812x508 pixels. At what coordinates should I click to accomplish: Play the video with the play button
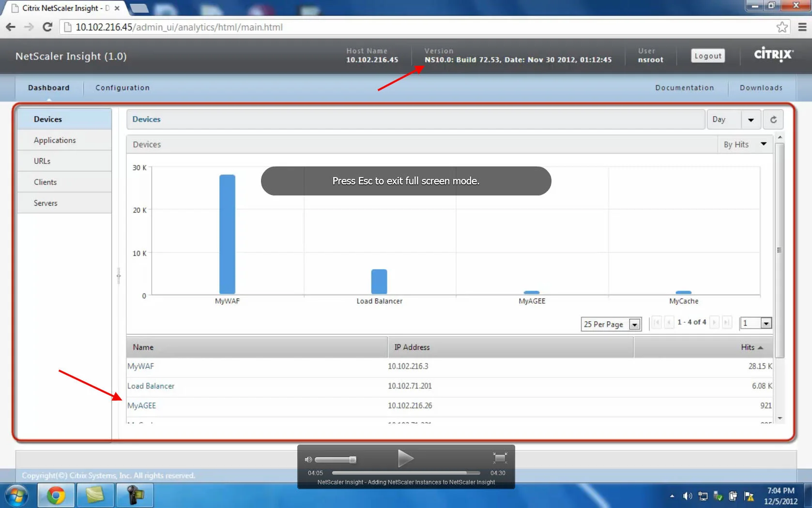coord(405,458)
